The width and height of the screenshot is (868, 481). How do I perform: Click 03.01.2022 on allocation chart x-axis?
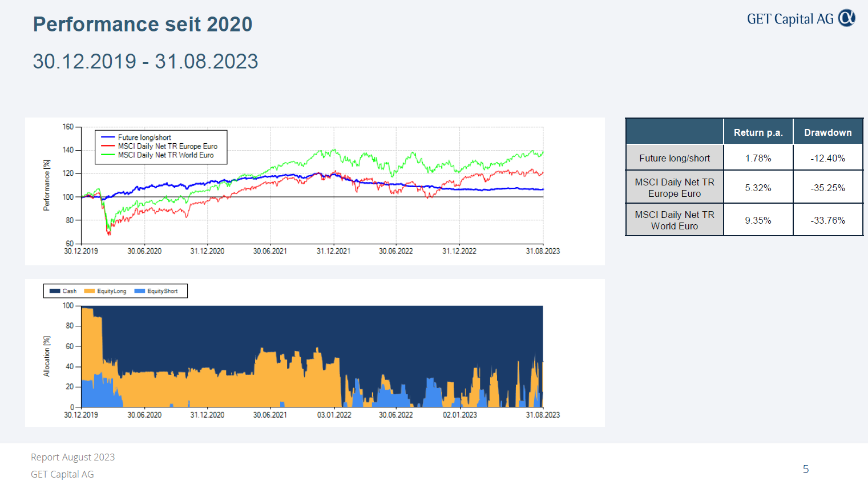[x=334, y=415]
